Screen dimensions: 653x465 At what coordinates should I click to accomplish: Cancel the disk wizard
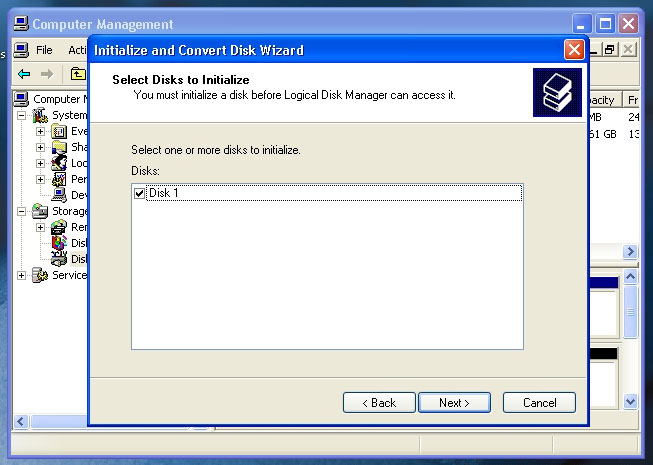pyautogui.click(x=539, y=403)
